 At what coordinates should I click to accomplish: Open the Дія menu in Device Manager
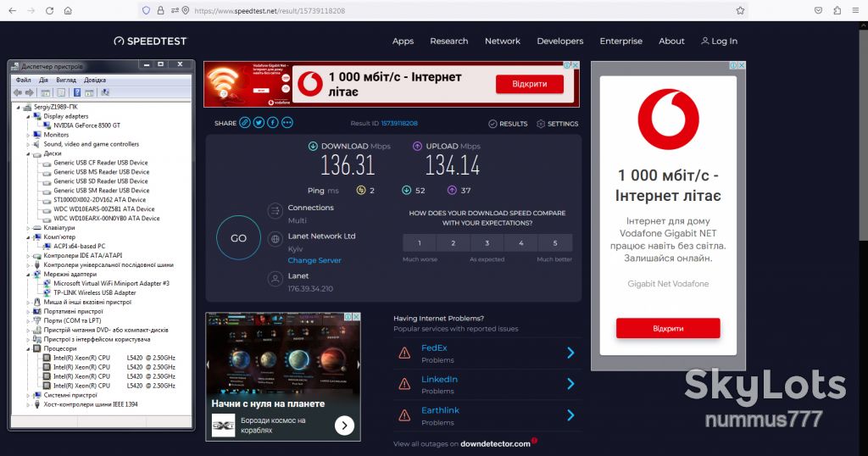[x=44, y=80]
